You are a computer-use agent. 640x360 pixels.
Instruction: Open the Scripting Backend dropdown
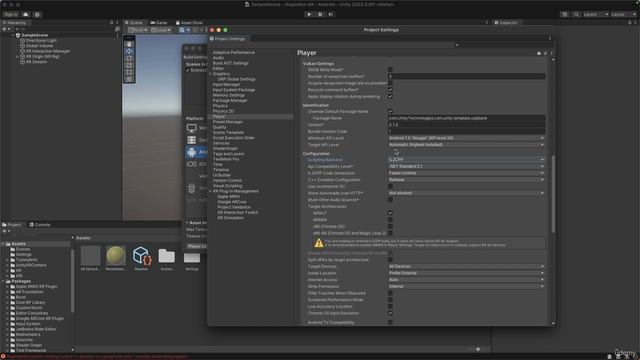point(467,160)
